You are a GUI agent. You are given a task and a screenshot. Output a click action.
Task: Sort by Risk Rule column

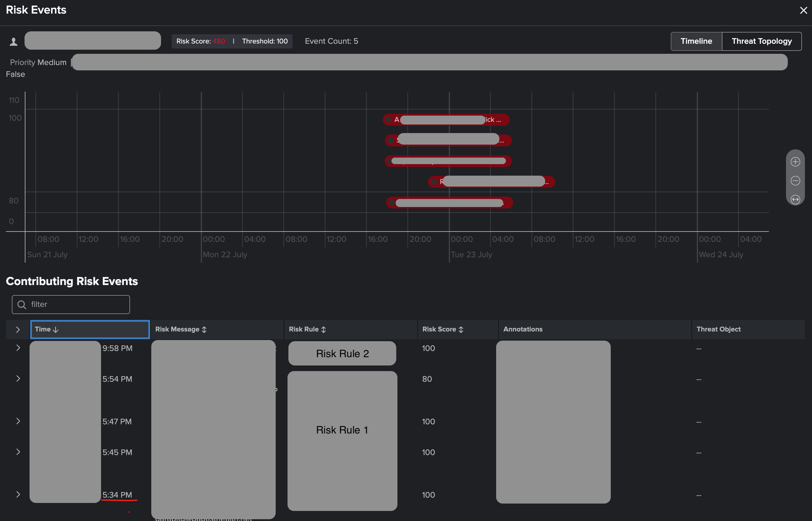(350, 329)
